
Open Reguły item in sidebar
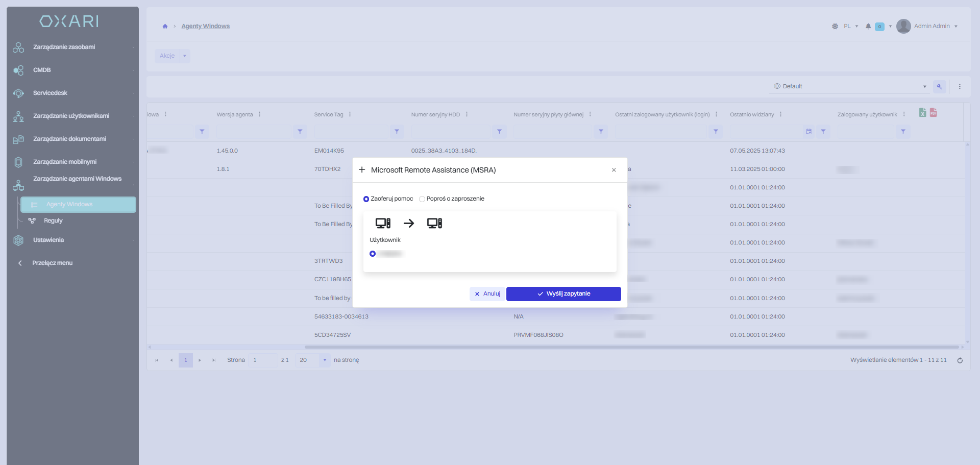pos(53,221)
